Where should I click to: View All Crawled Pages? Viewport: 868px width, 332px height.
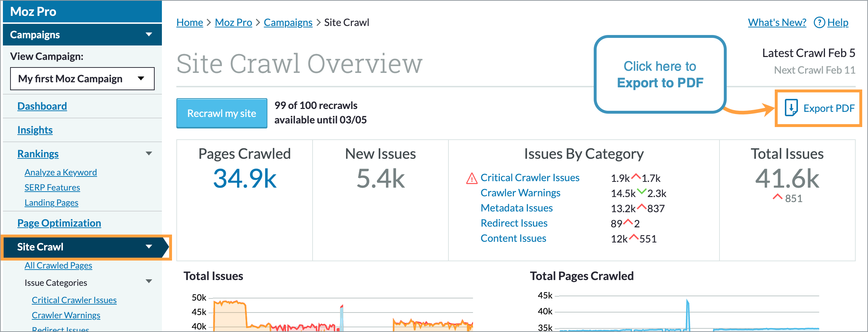[x=58, y=265]
